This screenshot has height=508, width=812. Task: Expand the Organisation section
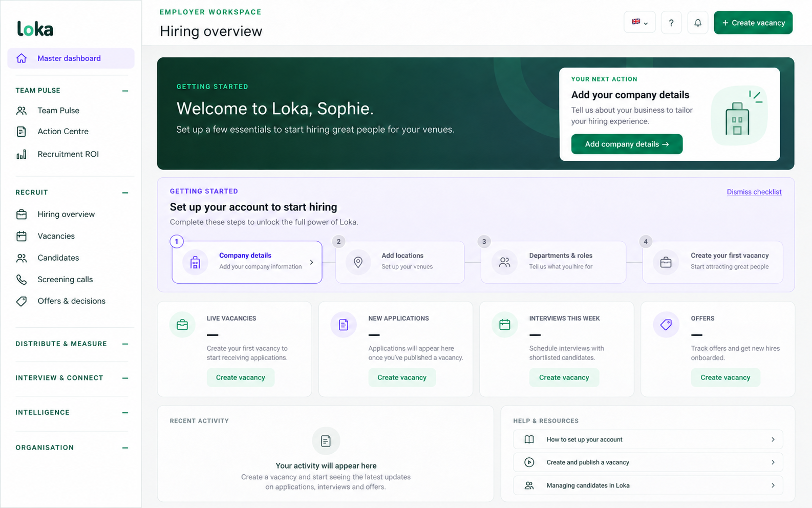[125, 448]
